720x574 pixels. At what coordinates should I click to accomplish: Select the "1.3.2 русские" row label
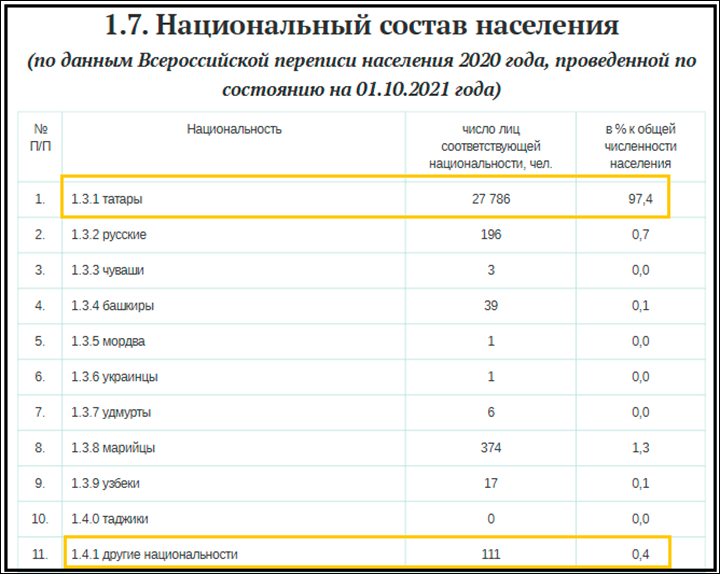click(x=110, y=235)
